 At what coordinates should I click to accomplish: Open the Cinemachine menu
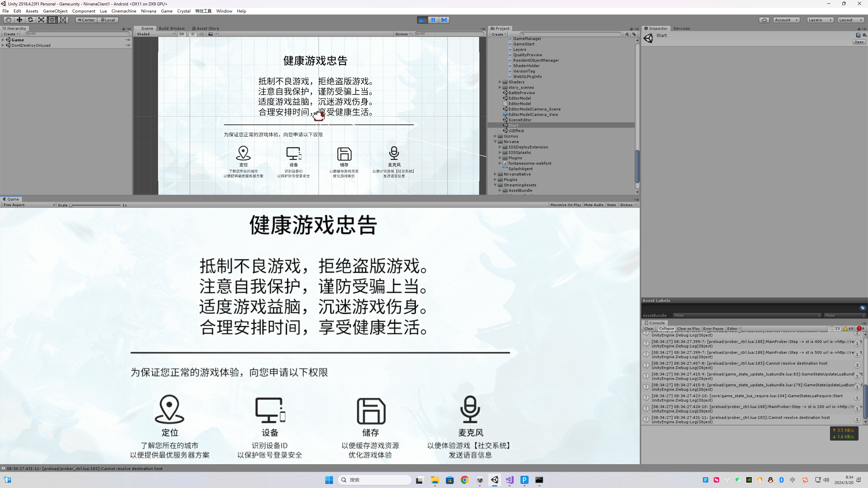coord(124,11)
